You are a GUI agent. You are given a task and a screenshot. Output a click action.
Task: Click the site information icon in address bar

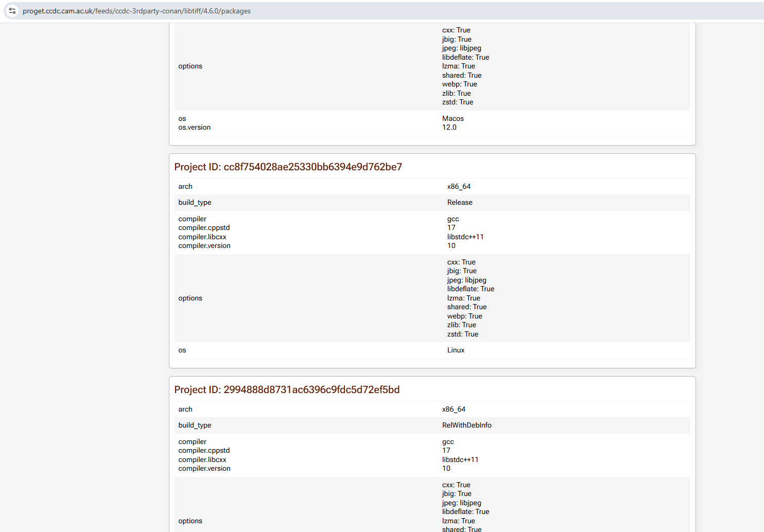click(12, 11)
